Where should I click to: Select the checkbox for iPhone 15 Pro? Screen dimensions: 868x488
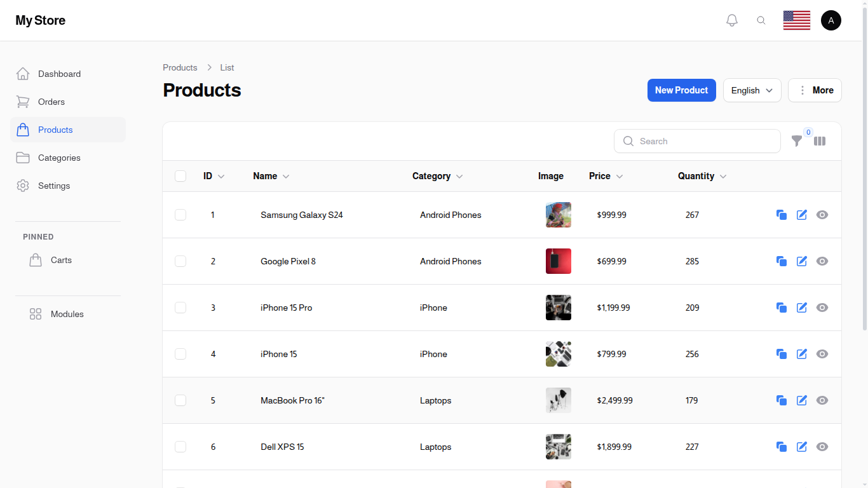pos(180,308)
